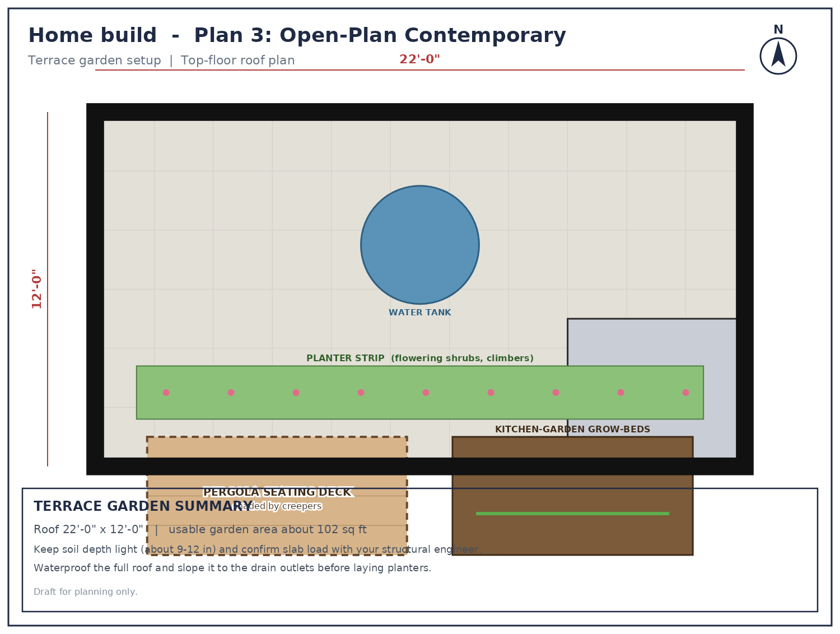Image resolution: width=840 pixels, height=634 pixels.
Task: Click the green line inside the grow-bed
Action: (572, 514)
